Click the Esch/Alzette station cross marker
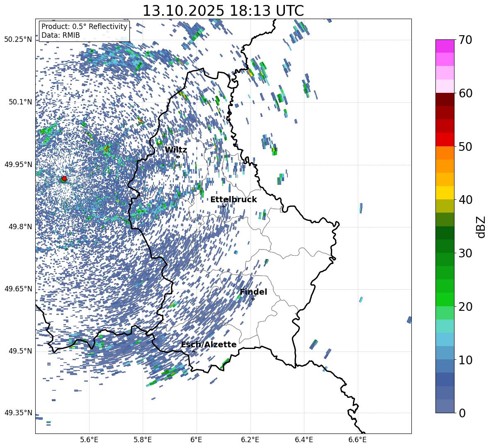Screen dimensions: 491x448 click(x=194, y=351)
